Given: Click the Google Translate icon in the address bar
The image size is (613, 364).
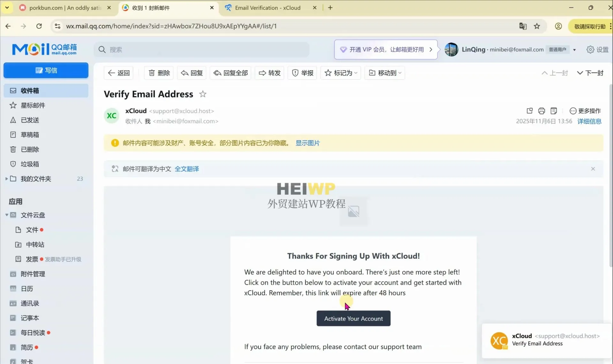Looking at the screenshot, I should pyautogui.click(x=523, y=26).
